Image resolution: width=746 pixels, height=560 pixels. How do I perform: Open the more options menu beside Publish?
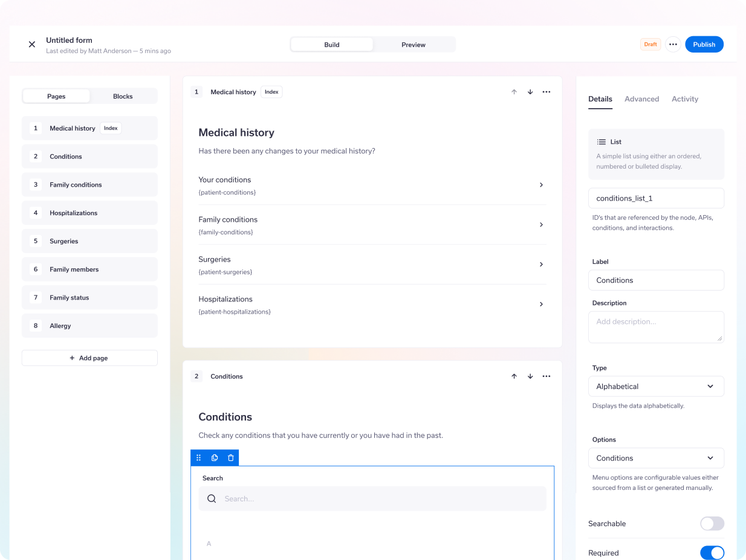coord(673,44)
